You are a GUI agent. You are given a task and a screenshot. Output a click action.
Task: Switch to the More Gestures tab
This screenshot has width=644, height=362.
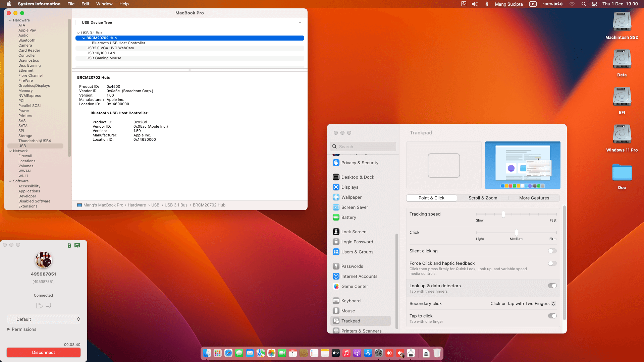pyautogui.click(x=534, y=198)
